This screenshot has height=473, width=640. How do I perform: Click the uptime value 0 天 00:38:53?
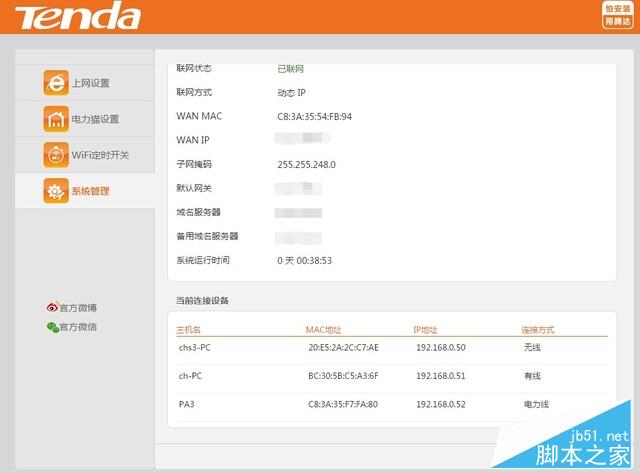pos(304,260)
